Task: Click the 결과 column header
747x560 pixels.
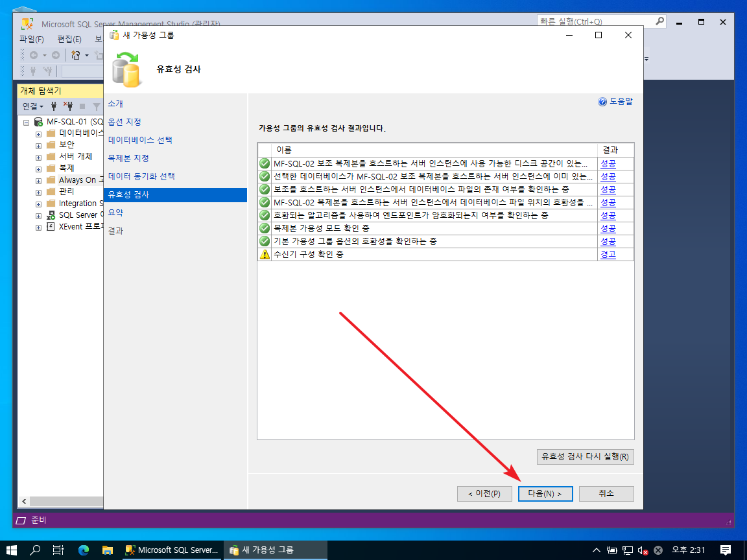Action: coord(615,150)
